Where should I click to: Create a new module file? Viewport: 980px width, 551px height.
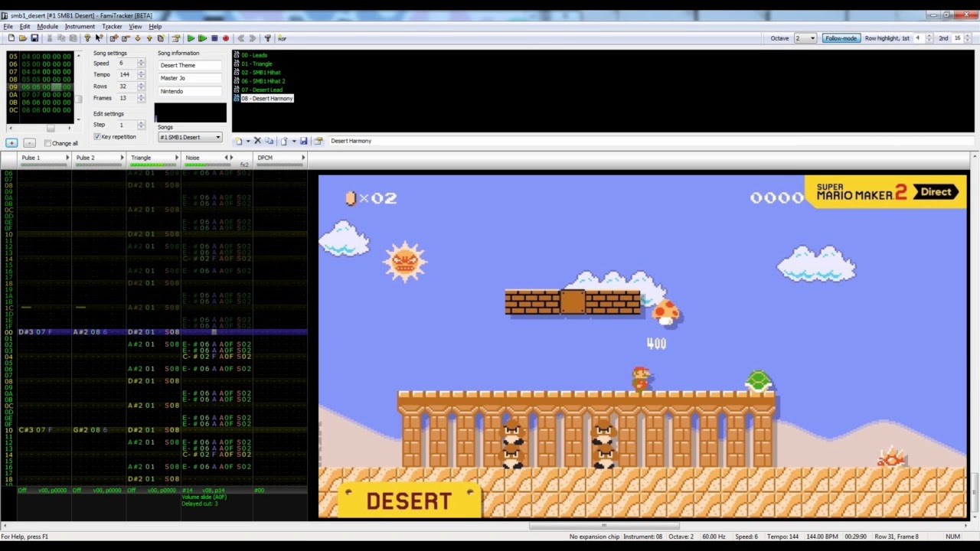11,38
